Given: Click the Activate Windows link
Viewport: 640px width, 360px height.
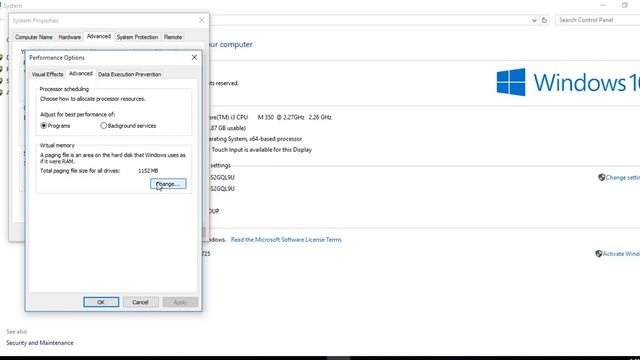Looking at the screenshot, I should click(621, 254).
